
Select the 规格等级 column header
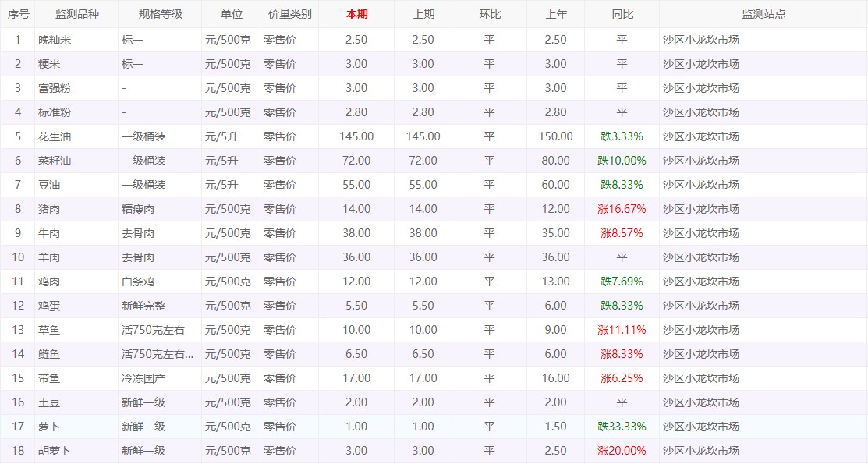coord(160,14)
